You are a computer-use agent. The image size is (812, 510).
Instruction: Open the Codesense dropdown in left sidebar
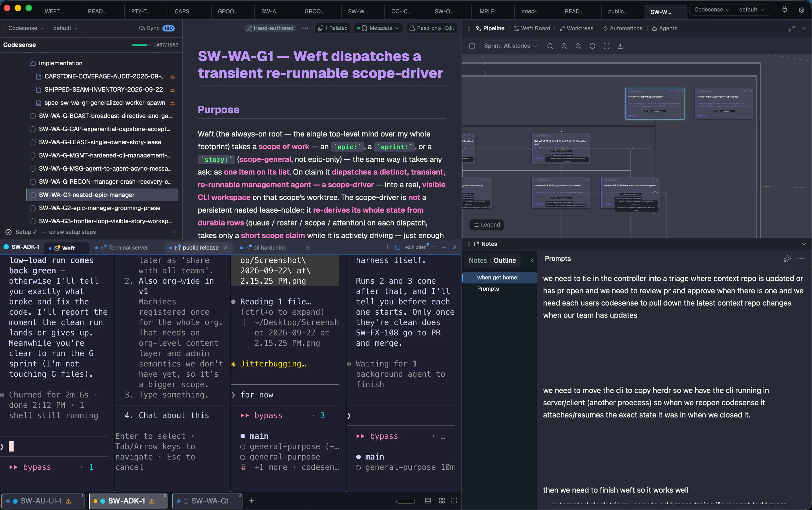point(26,28)
